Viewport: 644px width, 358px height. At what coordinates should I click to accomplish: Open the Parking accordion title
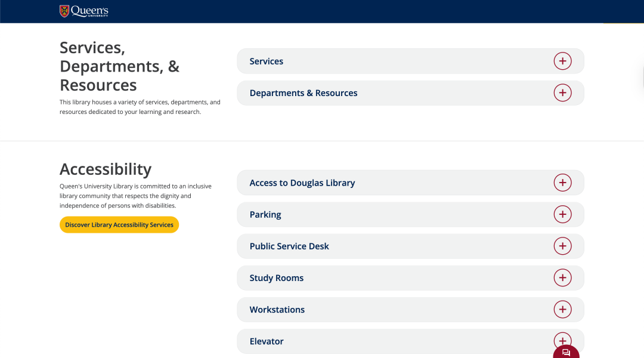(x=265, y=215)
